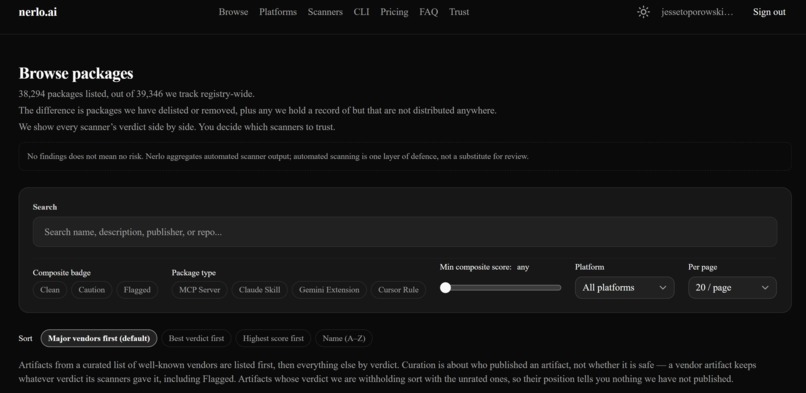
Task: Open the Pricing page
Action: (x=394, y=12)
